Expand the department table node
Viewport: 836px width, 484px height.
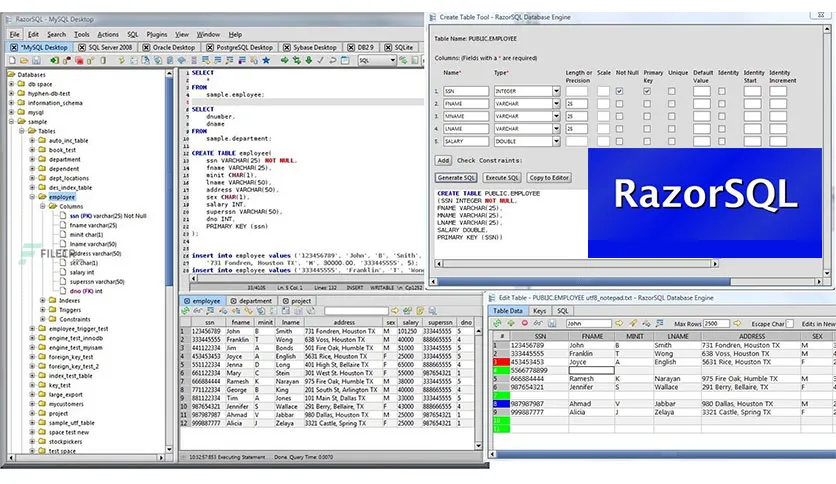click(x=33, y=159)
